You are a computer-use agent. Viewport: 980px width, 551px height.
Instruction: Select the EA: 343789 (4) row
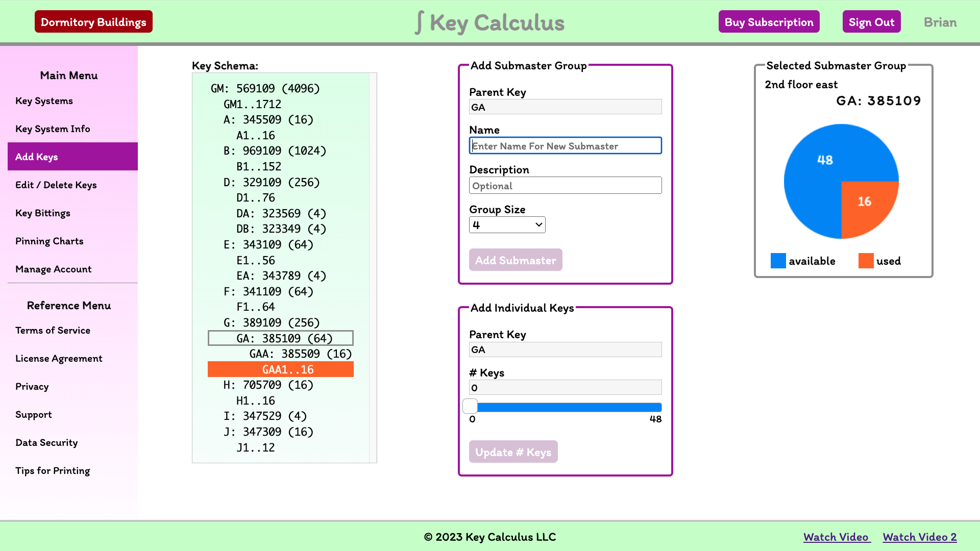tap(281, 275)
